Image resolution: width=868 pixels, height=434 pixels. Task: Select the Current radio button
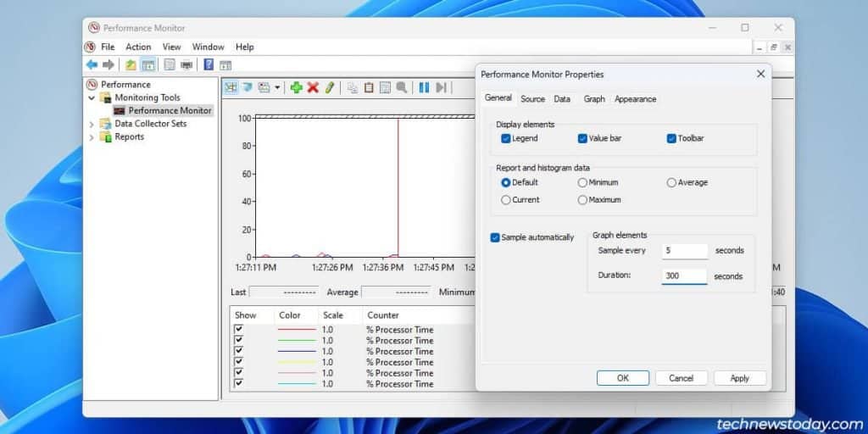505,200
